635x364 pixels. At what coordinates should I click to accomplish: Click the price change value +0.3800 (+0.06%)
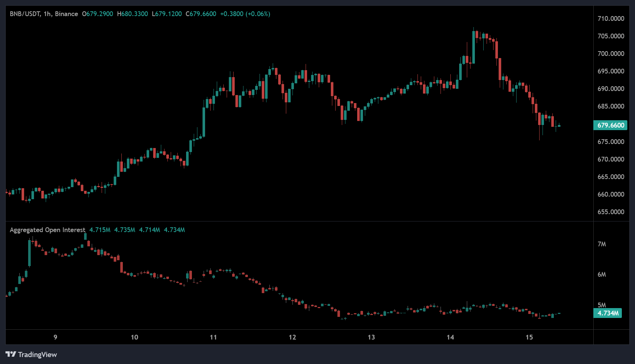245,14
